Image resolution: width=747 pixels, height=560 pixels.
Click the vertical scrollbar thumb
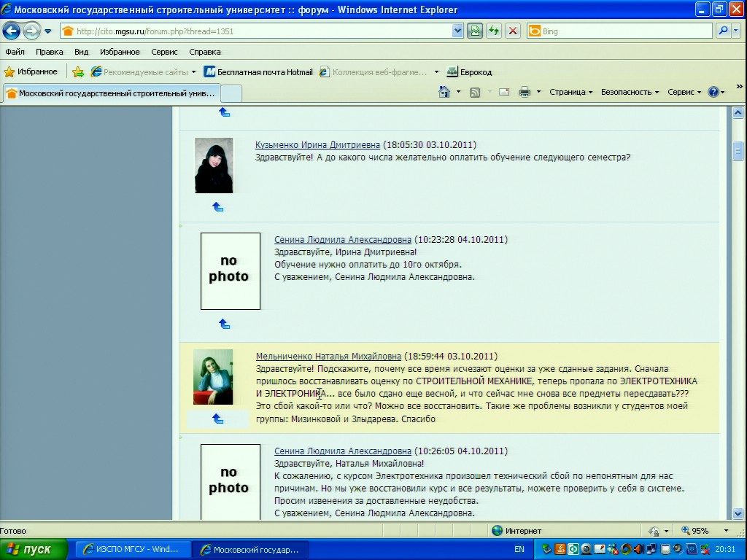click(738, 152)
